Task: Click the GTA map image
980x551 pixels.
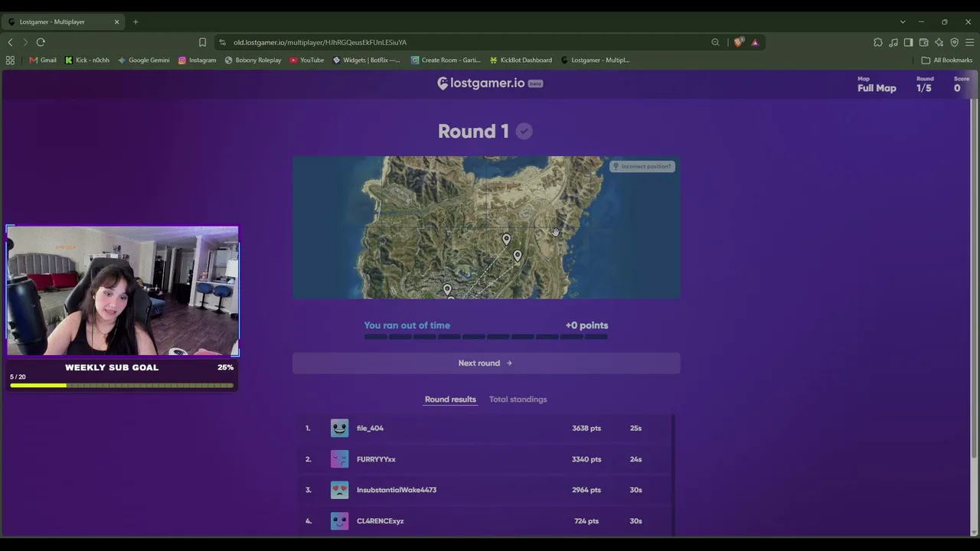Action: (486, 227)
